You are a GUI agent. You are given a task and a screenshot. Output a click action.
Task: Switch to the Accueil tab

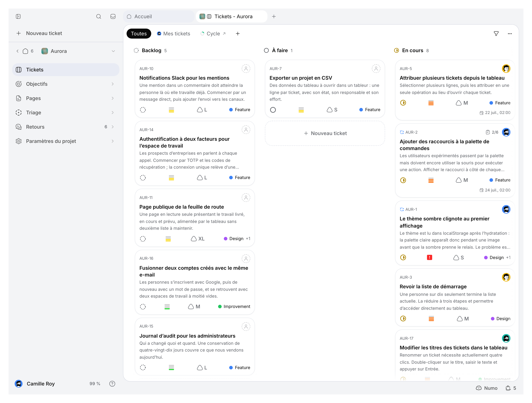click(159, 16)
